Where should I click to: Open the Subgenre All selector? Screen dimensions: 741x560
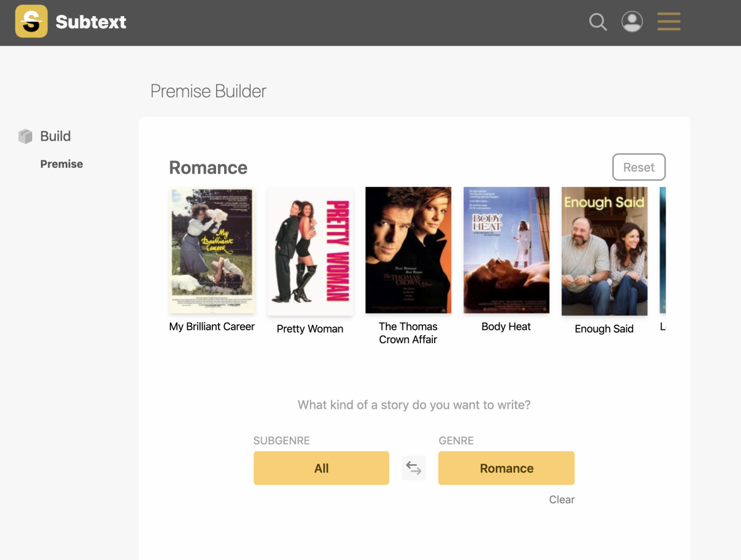pos(321,468)
